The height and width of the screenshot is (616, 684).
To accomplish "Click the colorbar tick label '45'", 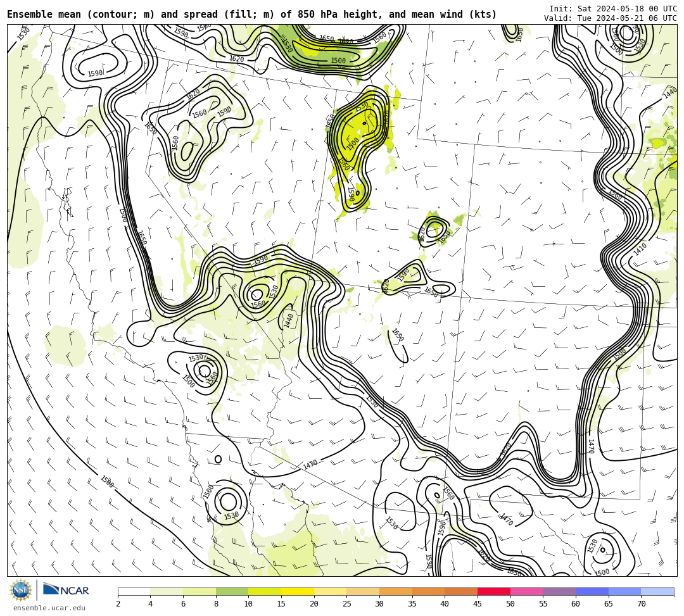I will coord(478,604).
